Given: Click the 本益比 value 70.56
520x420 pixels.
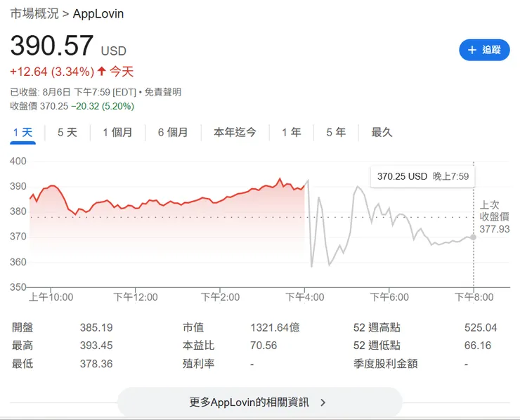Looking at the screenshot, I should click(264, 346).
